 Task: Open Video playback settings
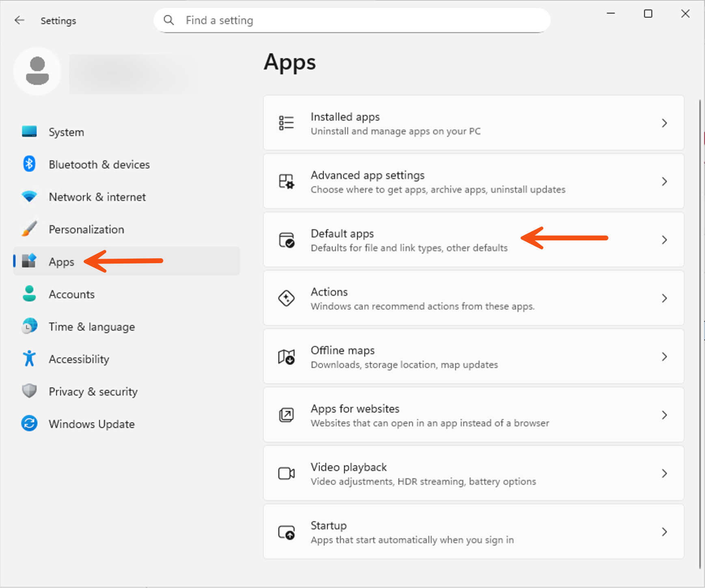point(474,473)
